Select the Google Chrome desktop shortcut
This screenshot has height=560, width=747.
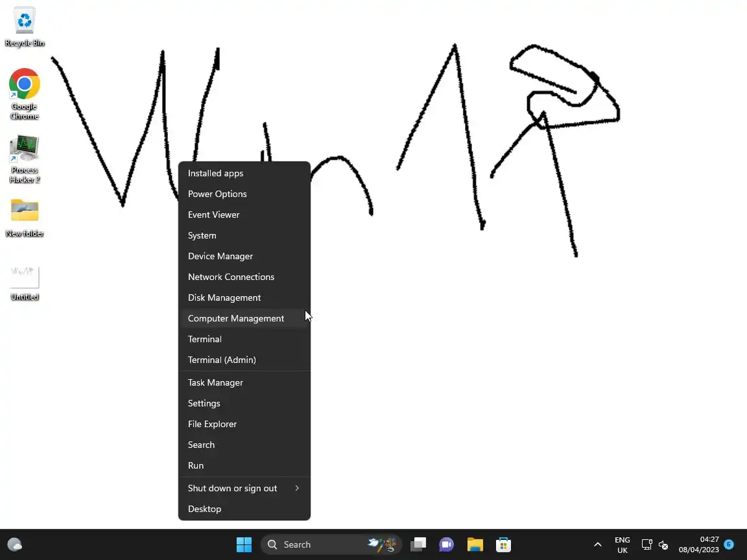[24, 94]
